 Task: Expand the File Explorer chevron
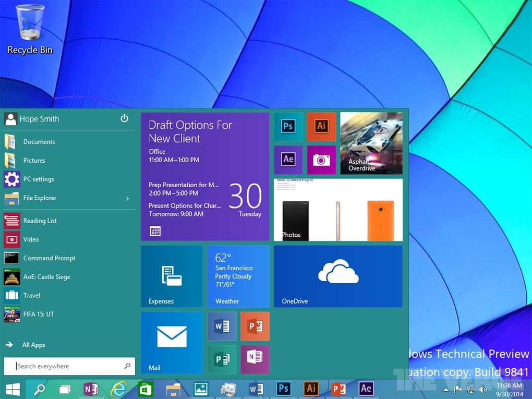coord(127,198)
